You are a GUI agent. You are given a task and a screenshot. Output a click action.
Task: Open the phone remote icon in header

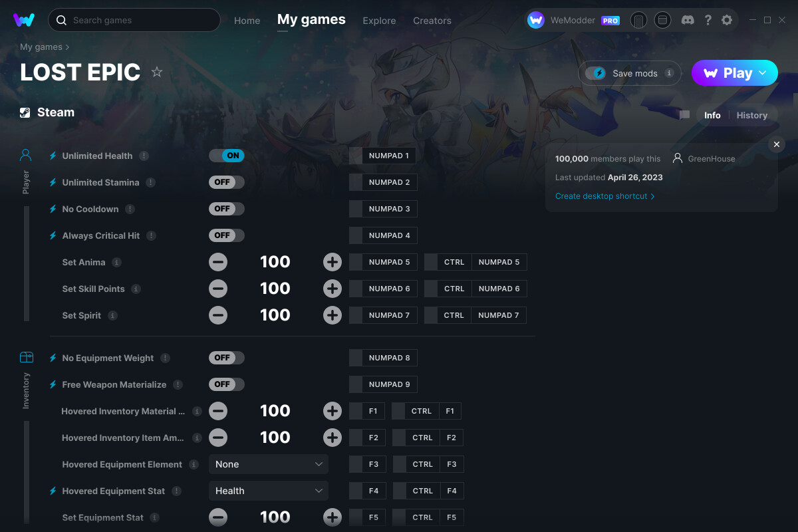pyautogui.click(x=638, y=20)
